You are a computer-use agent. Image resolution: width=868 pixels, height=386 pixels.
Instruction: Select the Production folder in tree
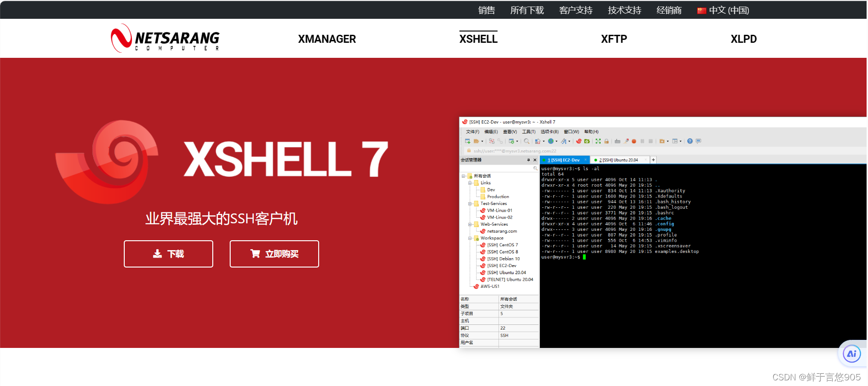[498, 197]
